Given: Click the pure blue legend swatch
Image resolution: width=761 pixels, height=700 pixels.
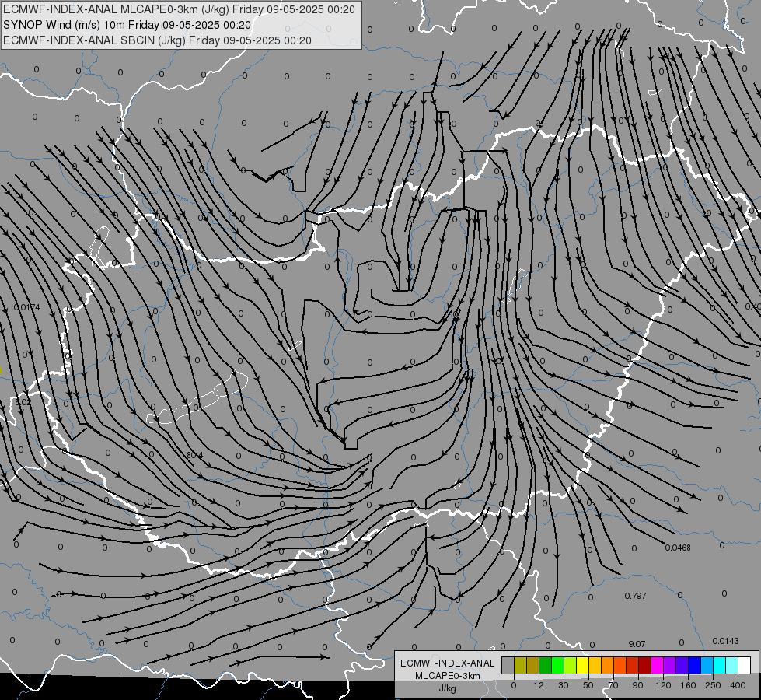Looking at the screenshot, I should point(695,665).
